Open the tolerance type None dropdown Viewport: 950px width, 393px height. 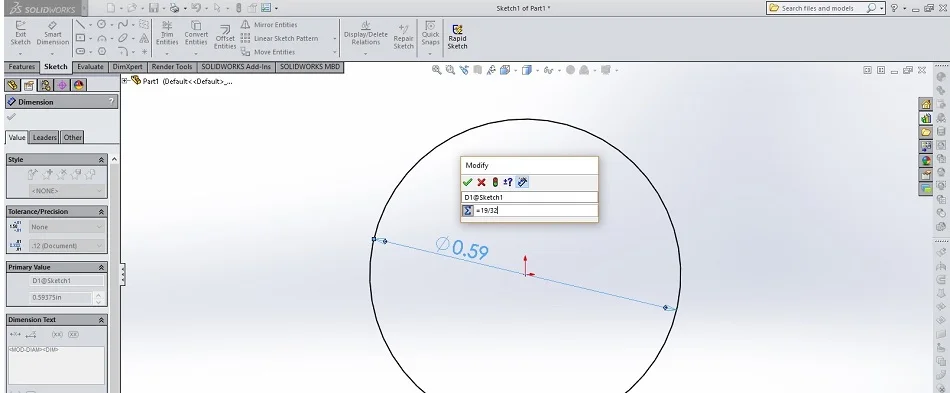(x=67, y=227)
